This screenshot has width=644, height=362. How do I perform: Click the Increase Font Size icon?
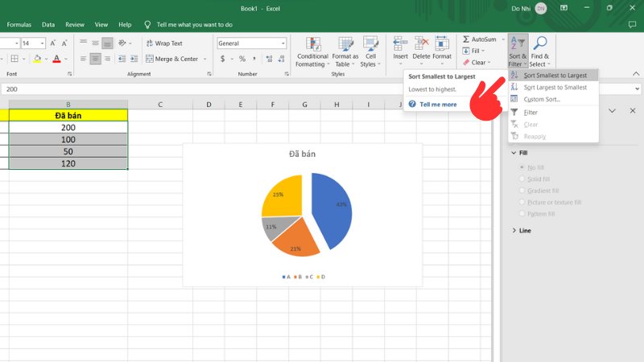[53, 43]
